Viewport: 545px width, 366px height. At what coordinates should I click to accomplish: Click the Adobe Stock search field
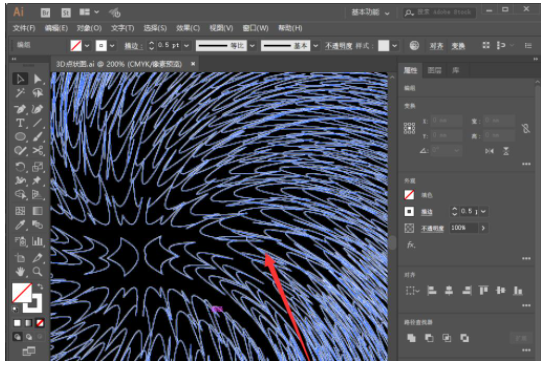(439, 13)
